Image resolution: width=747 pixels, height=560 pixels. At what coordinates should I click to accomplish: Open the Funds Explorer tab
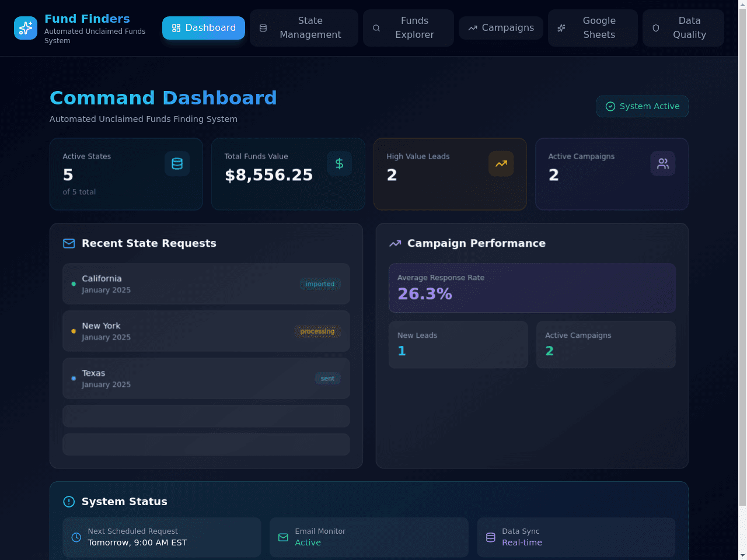[409, 28]
